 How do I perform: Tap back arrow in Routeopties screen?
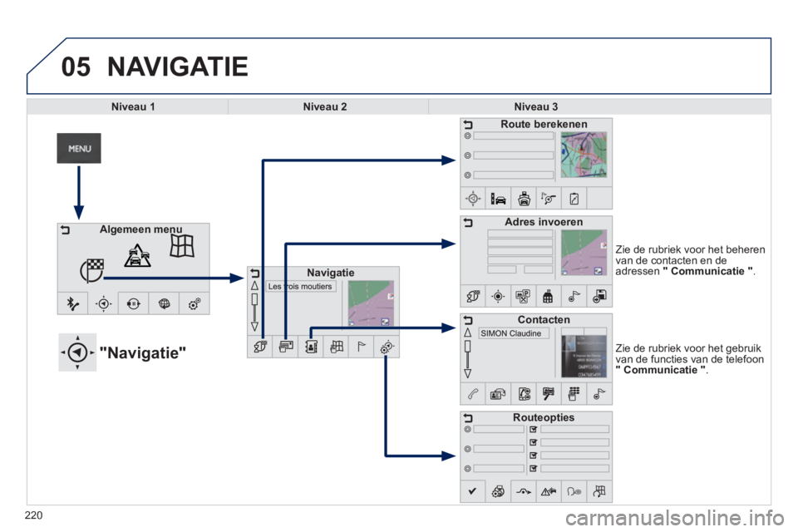pyautogui.click(x=468, y=418)
